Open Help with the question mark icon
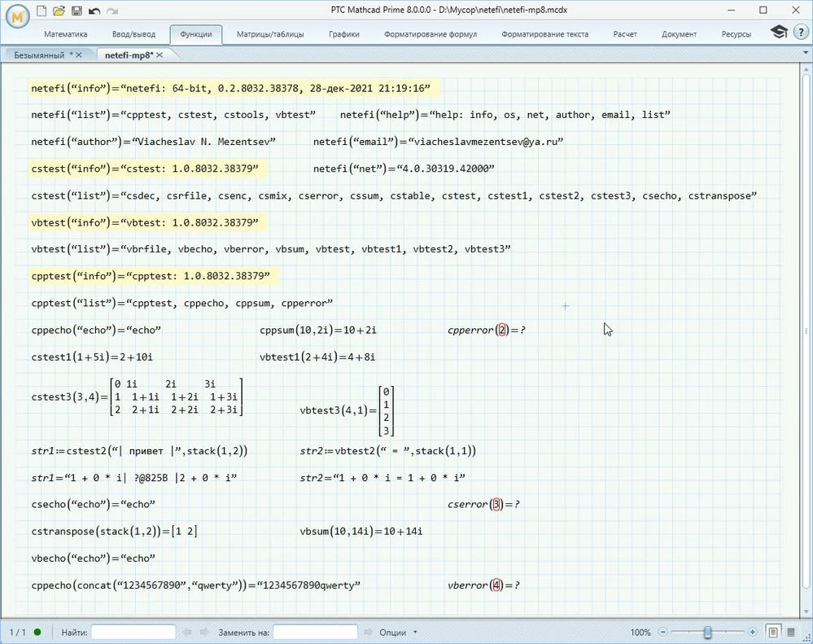 pos(801,32)
